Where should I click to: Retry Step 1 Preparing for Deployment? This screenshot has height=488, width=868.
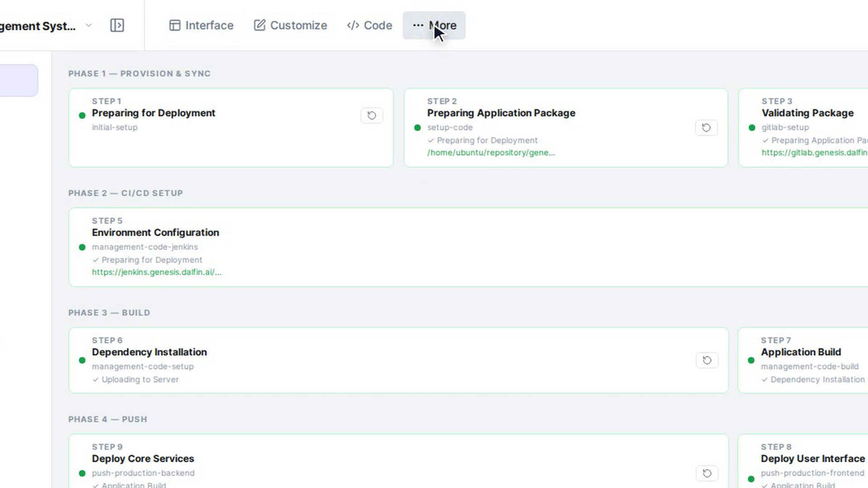[372, 116]
